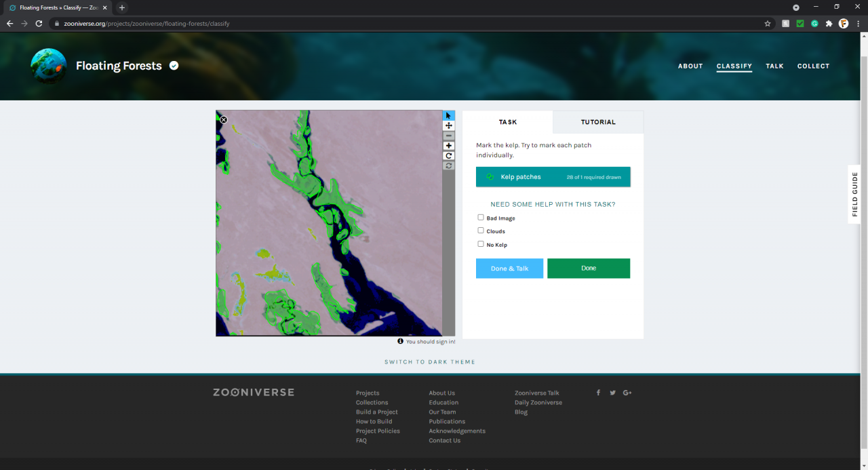Open footer How to Build link
This screenshot has width=868, height=470.
click(x=374, y=422)
